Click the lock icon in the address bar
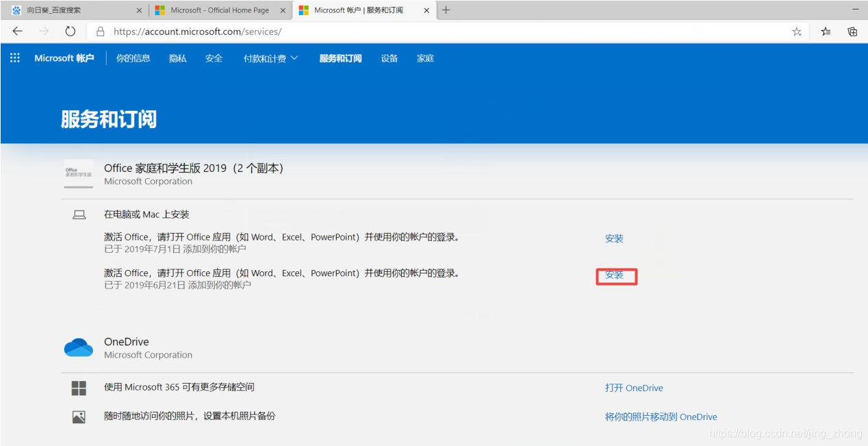 (101, 32)
